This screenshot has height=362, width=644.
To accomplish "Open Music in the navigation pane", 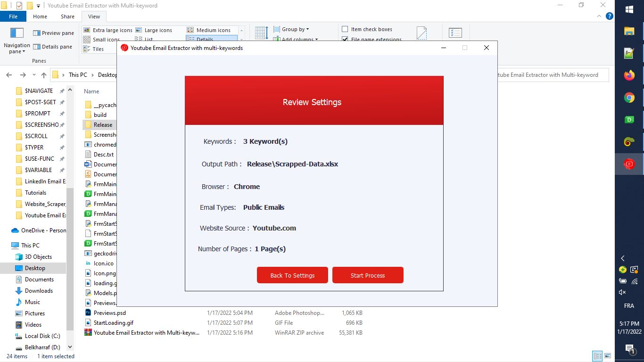I will (32, 302).
